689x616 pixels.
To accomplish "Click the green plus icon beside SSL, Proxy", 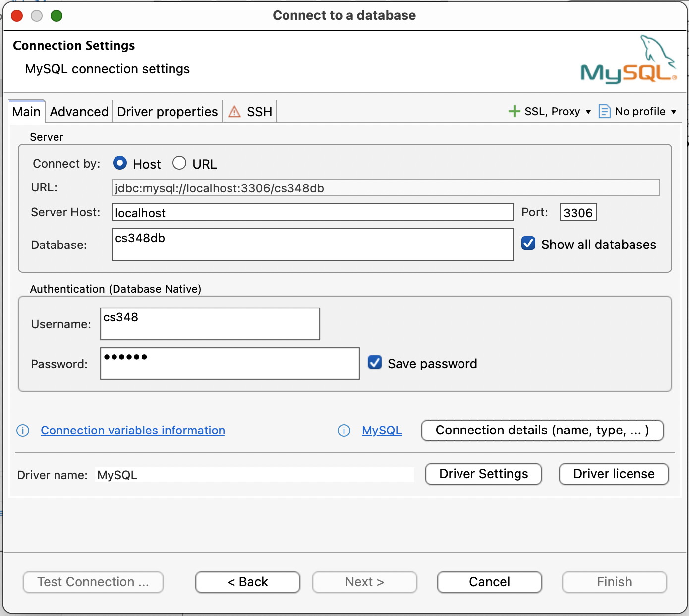I will point(514,111).
